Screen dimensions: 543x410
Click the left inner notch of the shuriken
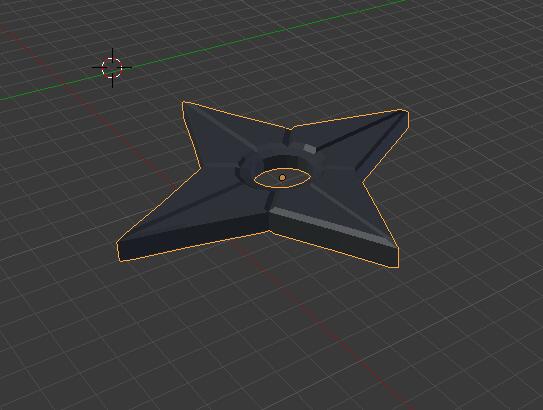[x=201, y=169]
